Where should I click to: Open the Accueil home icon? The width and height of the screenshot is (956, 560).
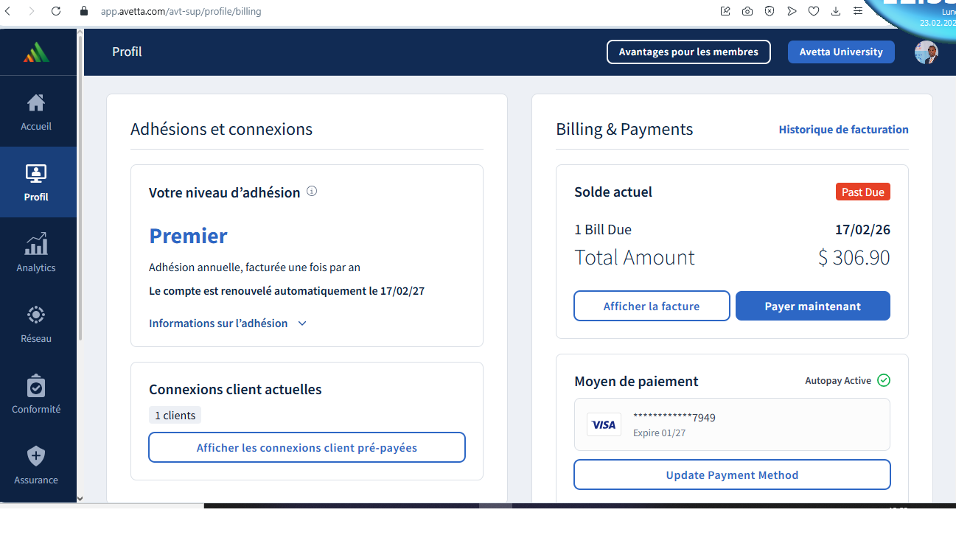(36, 102)
